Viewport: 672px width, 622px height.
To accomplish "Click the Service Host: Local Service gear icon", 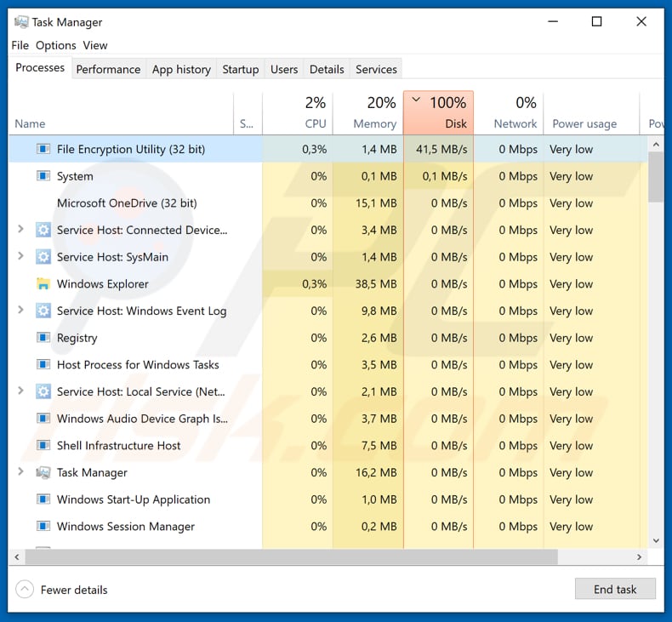I will pos(43,391).
